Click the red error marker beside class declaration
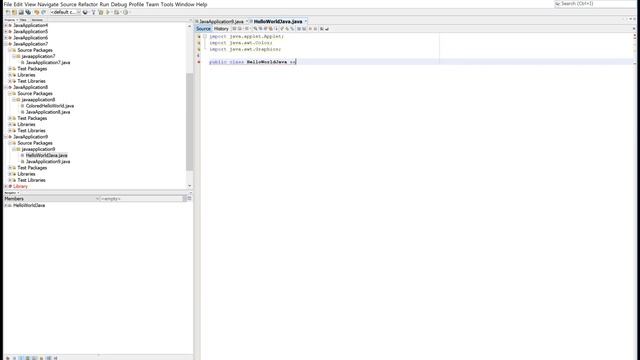Viewport: 640px width, 360px height. [199, 62]
